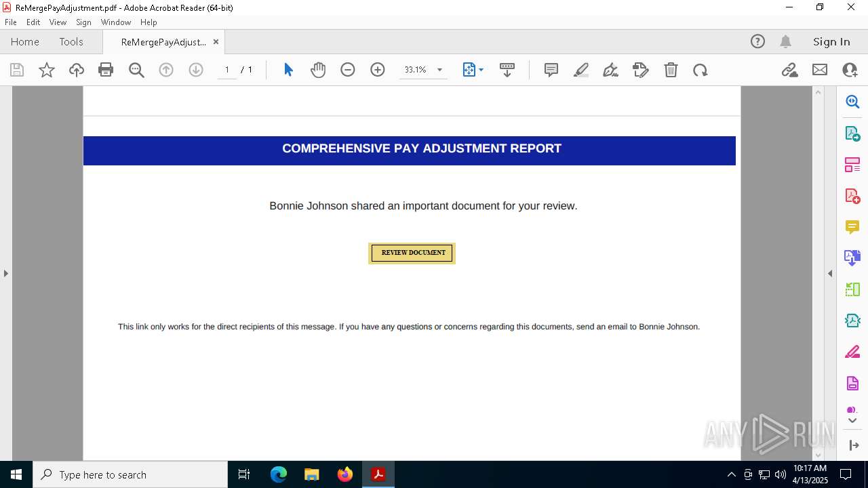Rotate the page view
The width and height of the screenshot is (868, 488).
tap(701, 70)
